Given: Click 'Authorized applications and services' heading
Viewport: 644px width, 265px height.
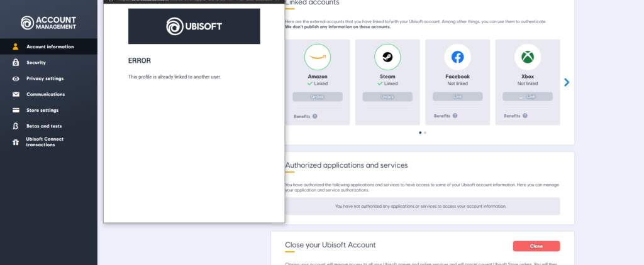Looking at the screenshot, I should [x=347, y=165].
